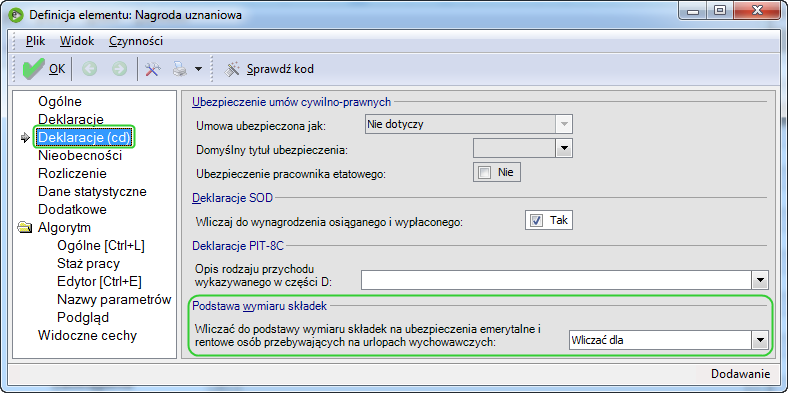The height and width of the screenshot is (393, 788).
Task: Select Widoczne cechy in the tree
Action: (x=87, y=336)
